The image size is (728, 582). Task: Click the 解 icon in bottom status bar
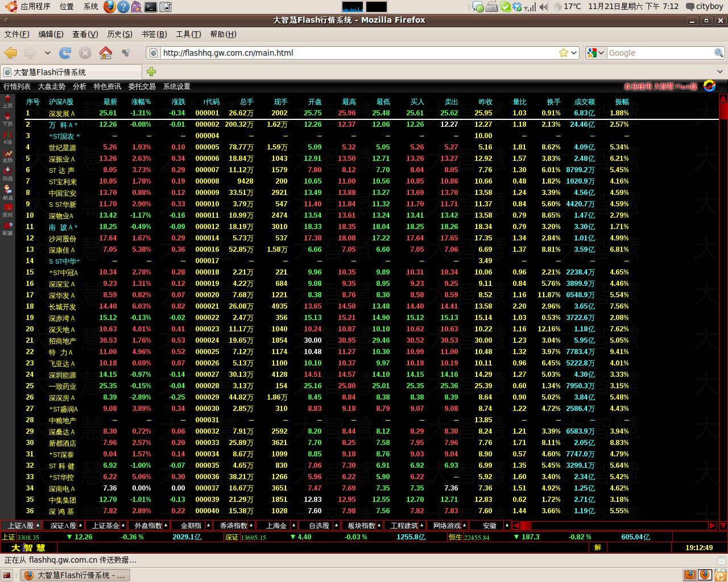tap(598, 547)
